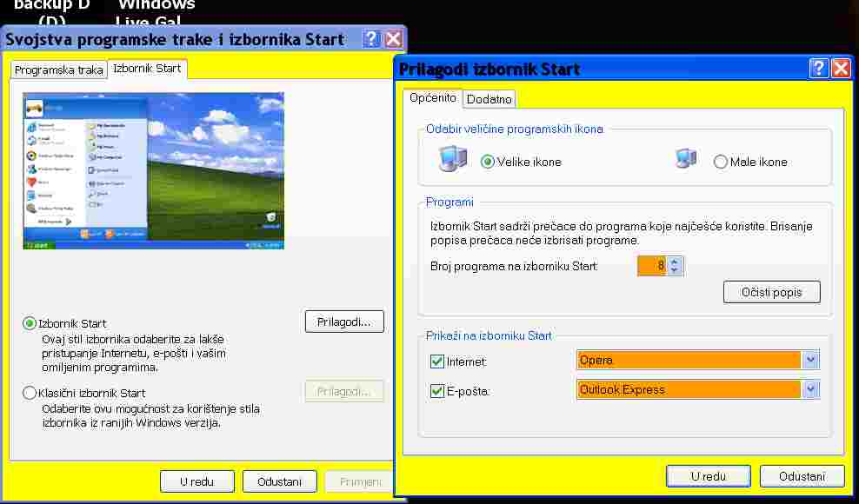Select Klasični izbornik Start radio option
Image resolution: width=859 pixels, height=504 pixels.
[x=30, y=393]
